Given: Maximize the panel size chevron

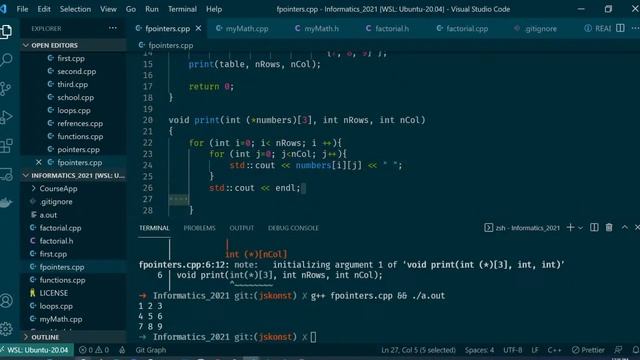Looking at the screenshot, I should coord(625,228).
